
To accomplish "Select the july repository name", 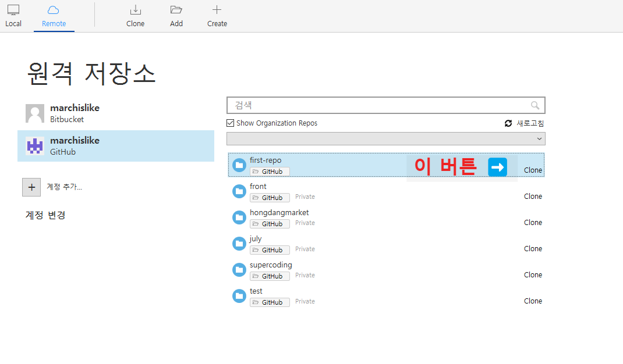I will 256,239.
